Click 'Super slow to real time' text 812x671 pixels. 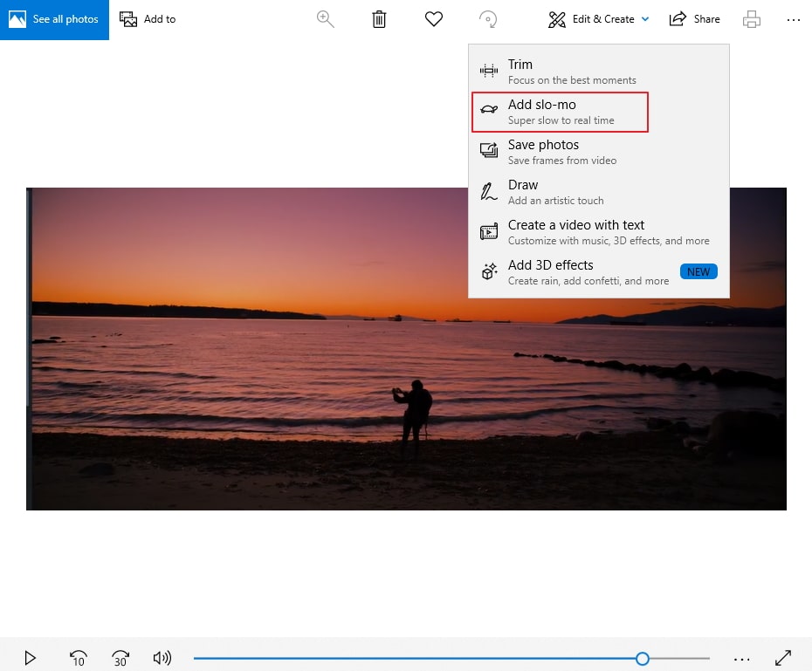click(561, 120)
